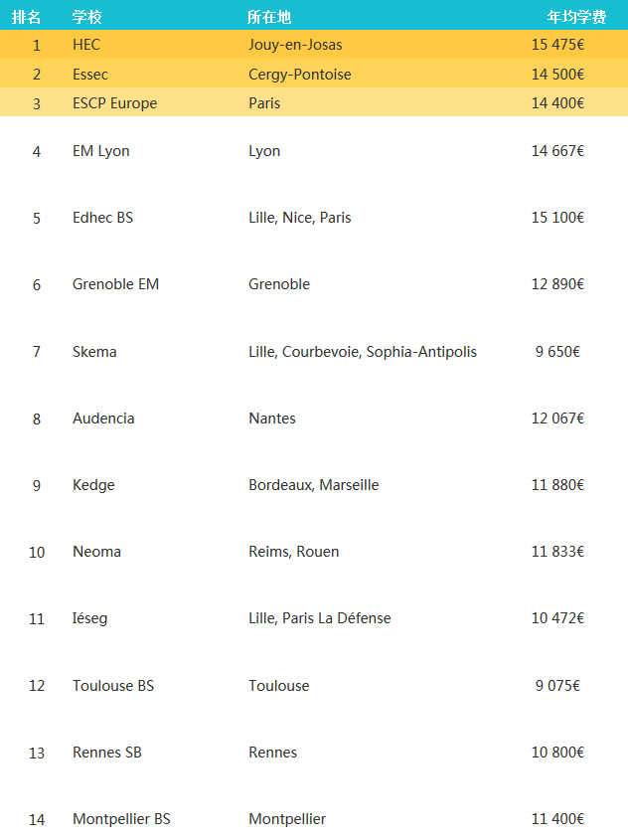Click Grenoble EM in the school column

(115, 284)
